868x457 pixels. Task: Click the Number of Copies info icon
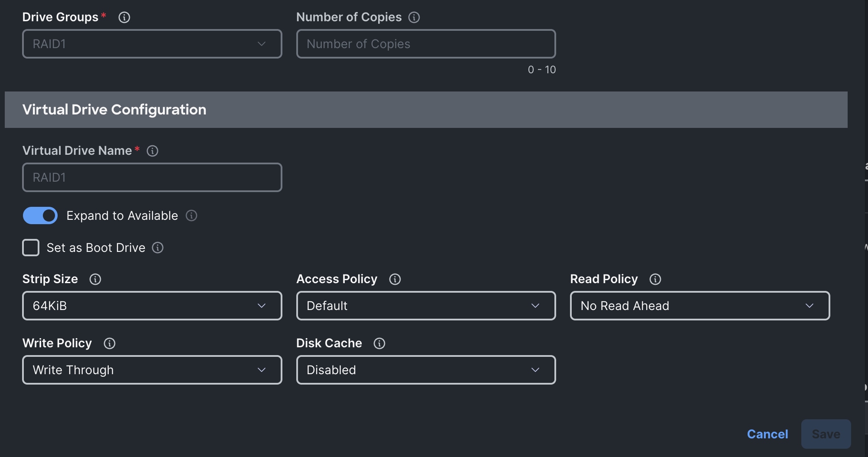(414, 17)
